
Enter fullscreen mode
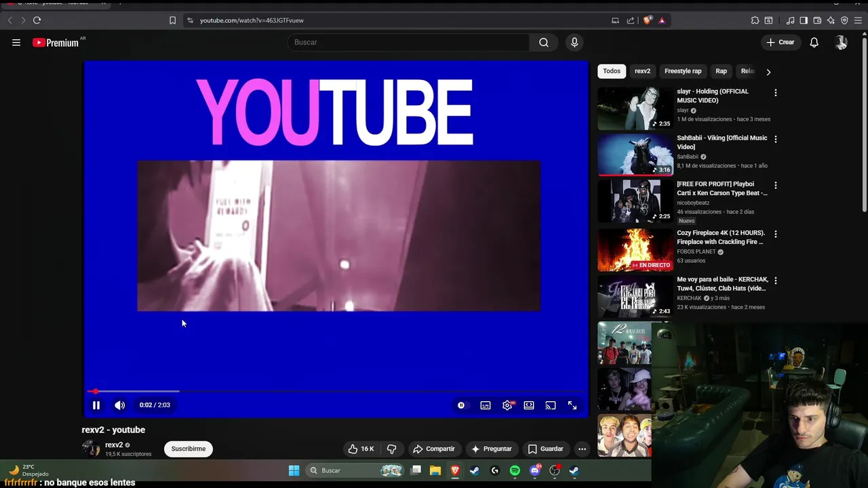[x=572, y=405]
